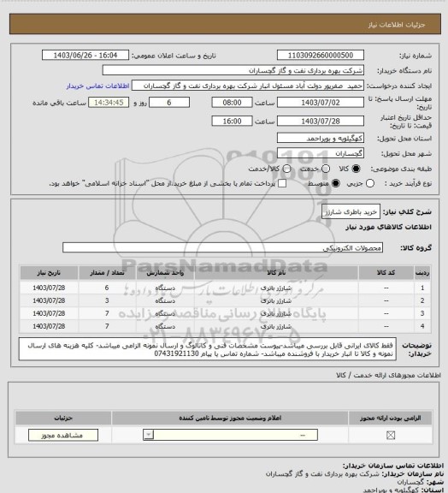Toggle the الزامی بودن ارائه مجوز checkbox
Screen dimensions: 448x493
tap(391, 435)
